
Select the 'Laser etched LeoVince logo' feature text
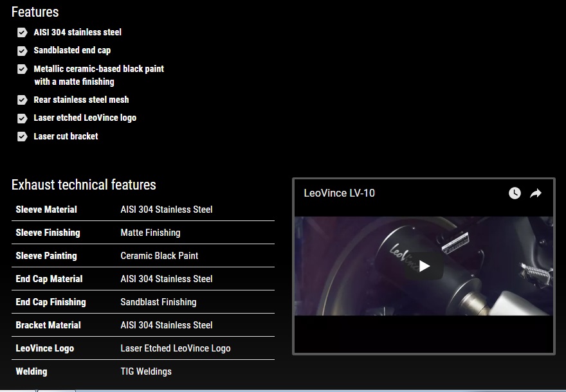85,118
